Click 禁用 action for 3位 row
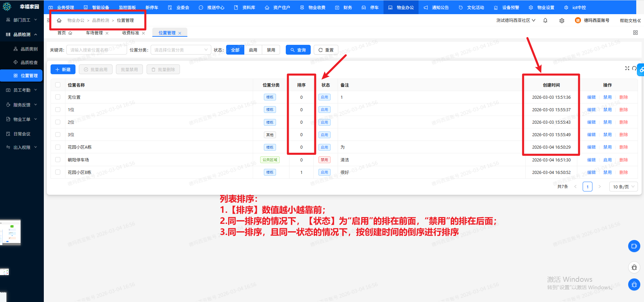 [x=608, y=134]
